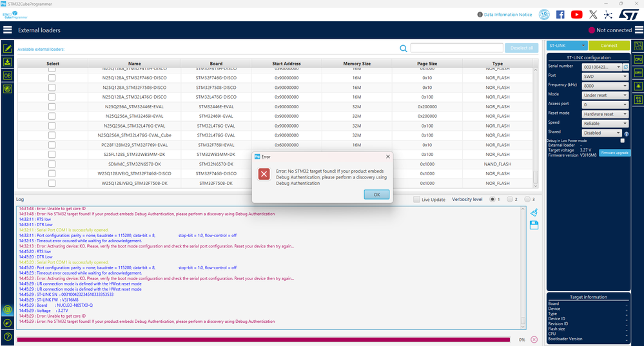
Task: Open the secure programming shield panel
Action: (7, 89)
